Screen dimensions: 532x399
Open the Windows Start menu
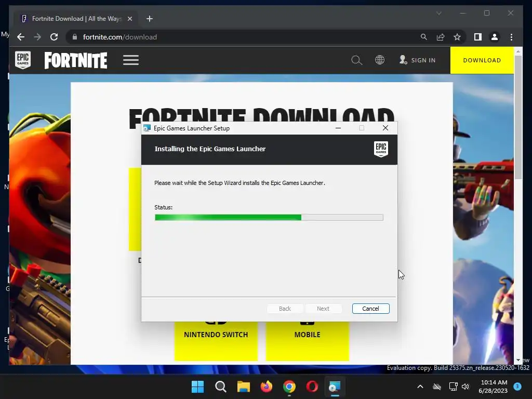tap(197, 387)
